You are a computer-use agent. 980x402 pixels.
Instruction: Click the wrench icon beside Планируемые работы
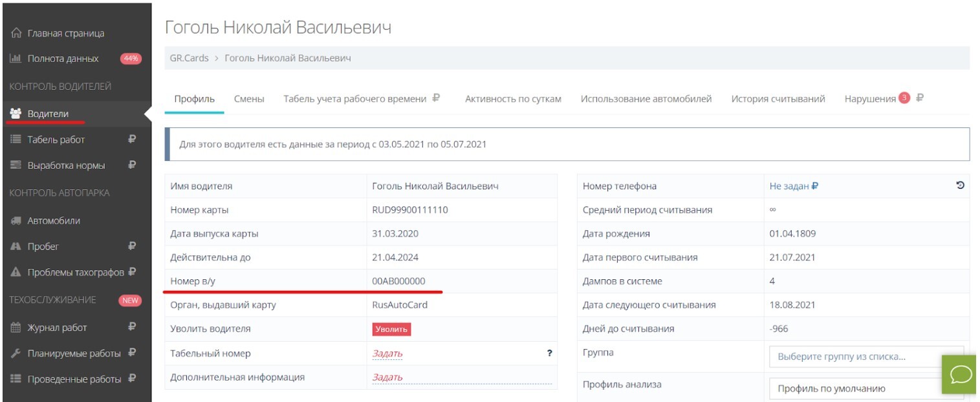pos(16,354)
